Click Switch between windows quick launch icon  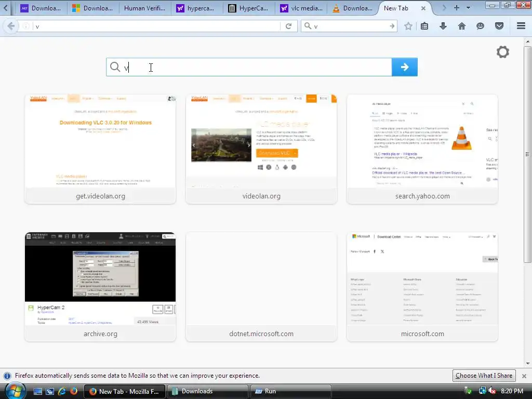point(50,391)
